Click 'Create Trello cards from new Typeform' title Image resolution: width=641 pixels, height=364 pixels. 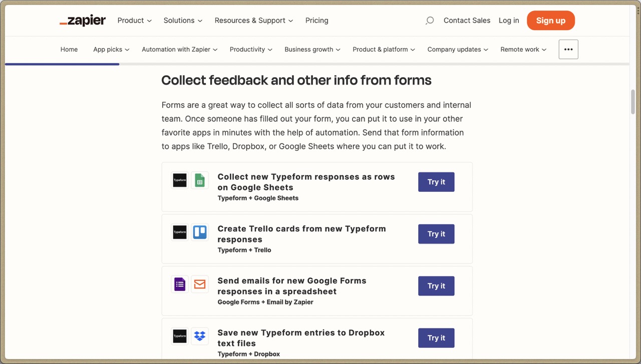(301, 234)
